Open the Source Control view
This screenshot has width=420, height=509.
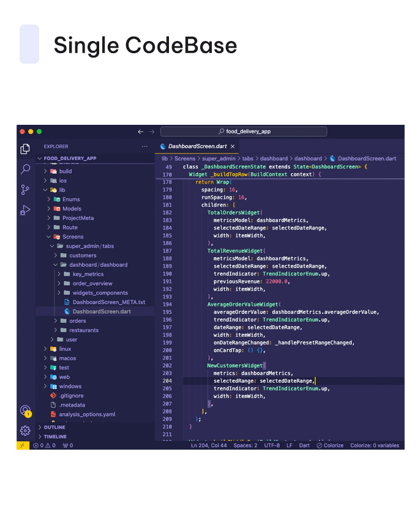coord(25,190)
